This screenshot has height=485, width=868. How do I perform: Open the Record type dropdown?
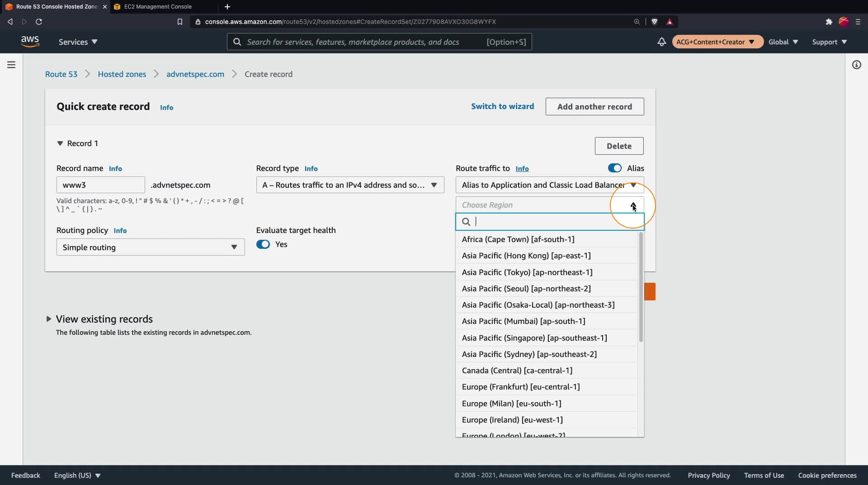[x=350, y=185]
